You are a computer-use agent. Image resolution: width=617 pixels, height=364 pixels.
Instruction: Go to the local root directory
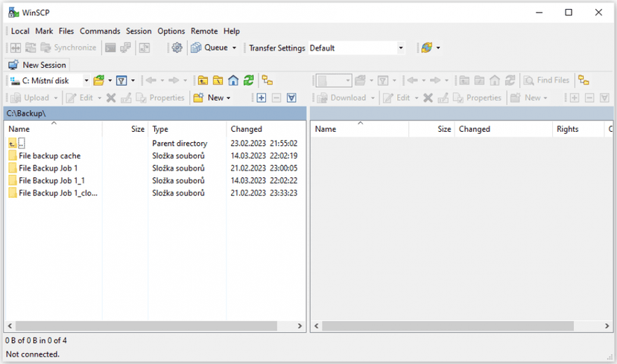point(218,80)
